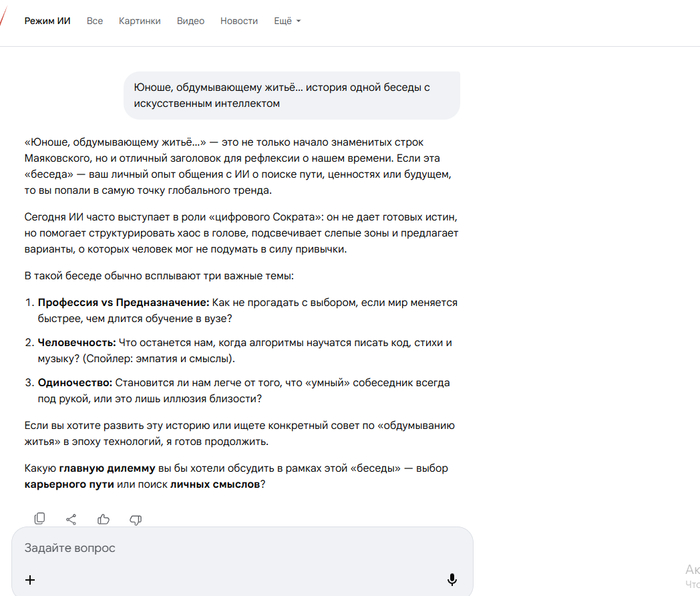Open the Новости tab

click(239, 21)
